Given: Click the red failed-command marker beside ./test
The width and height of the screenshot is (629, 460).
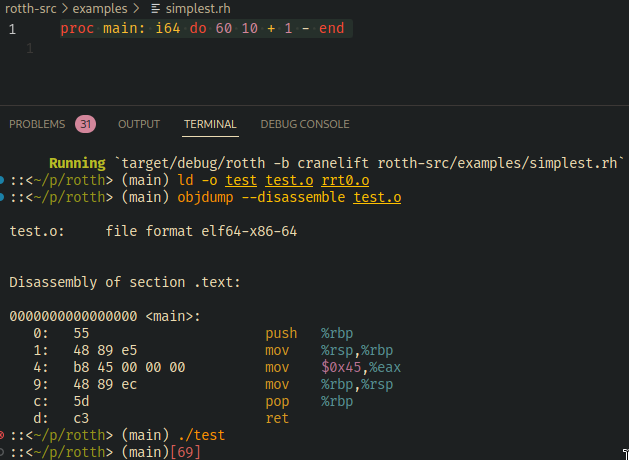Looking at the screenshot, I should 4,435.
